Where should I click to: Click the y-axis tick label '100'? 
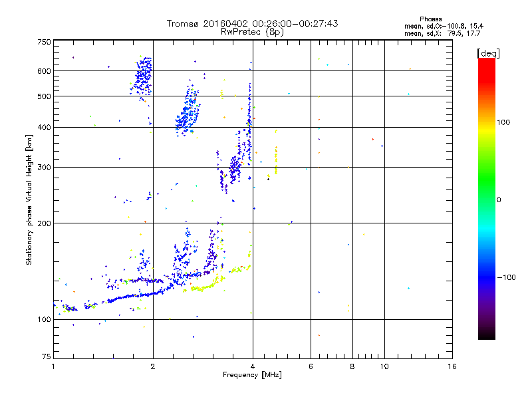click(44, 319)
